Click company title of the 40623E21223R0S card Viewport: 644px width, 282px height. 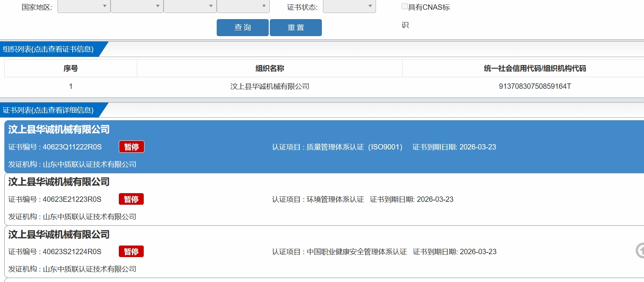(59, 182)
